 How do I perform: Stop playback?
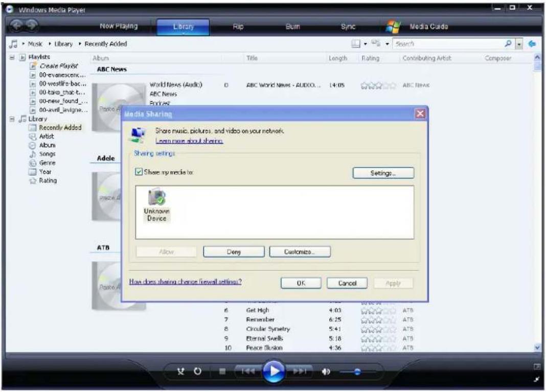click(222, 372)
